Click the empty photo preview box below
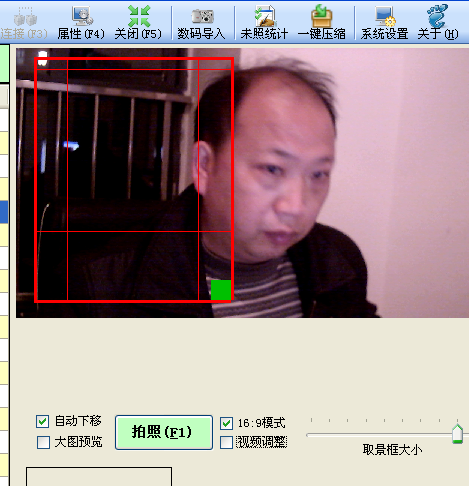Screen dimensions: 469x486 pyautogui.click(x=99, y=476)
